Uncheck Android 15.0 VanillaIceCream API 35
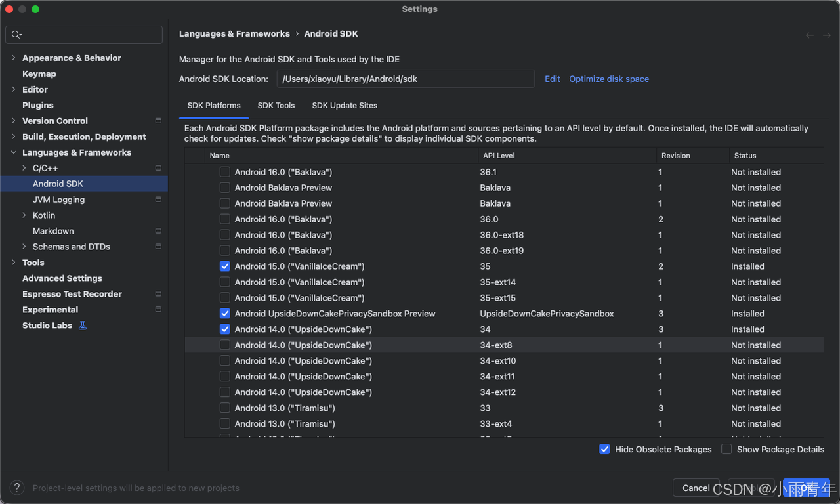This screenshot has width=840, height=504. [x=225, y=266]
